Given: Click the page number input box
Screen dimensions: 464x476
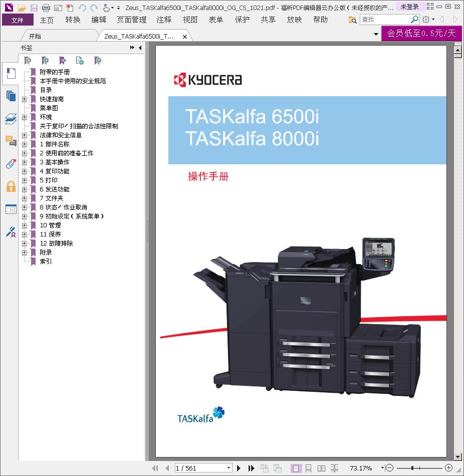Looking at the screenshot, I should pyautogui.click(x=200, y=468).
